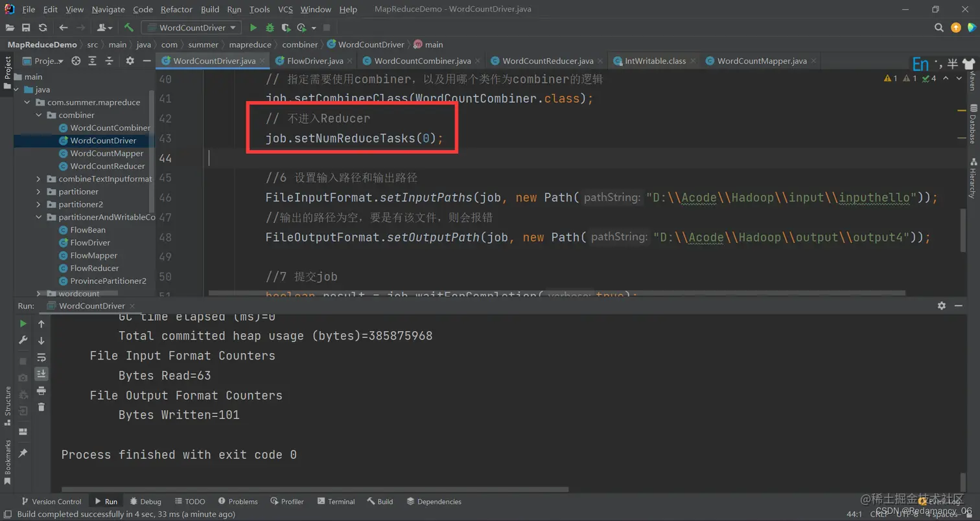
Task: Toggle the Bookmarks tool window button
Action: click(8, 462)
